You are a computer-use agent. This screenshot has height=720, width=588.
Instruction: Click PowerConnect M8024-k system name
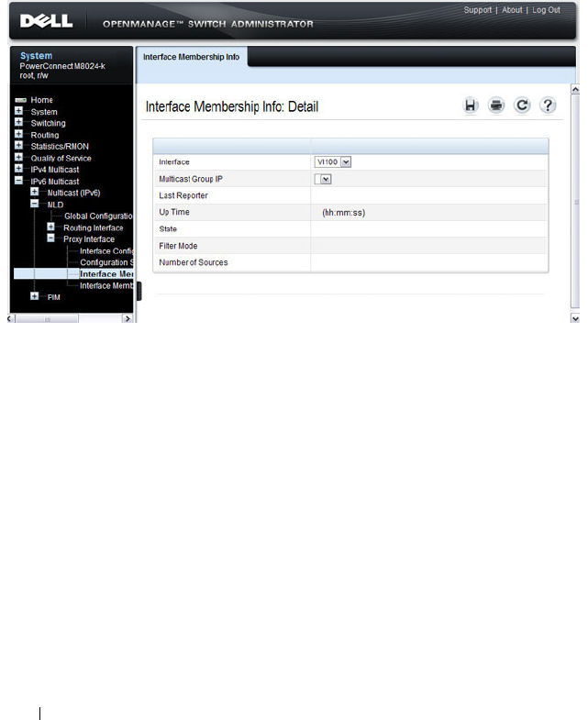point(62,67)
